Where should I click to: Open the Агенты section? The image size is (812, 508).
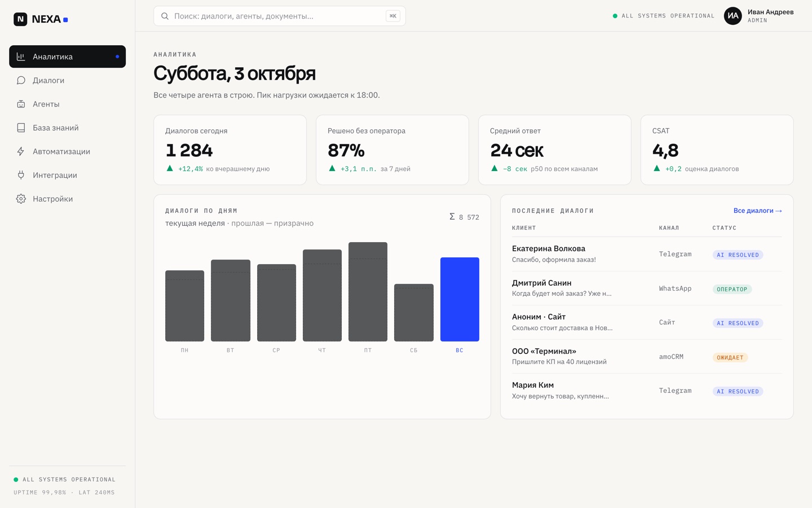[67, 104]
